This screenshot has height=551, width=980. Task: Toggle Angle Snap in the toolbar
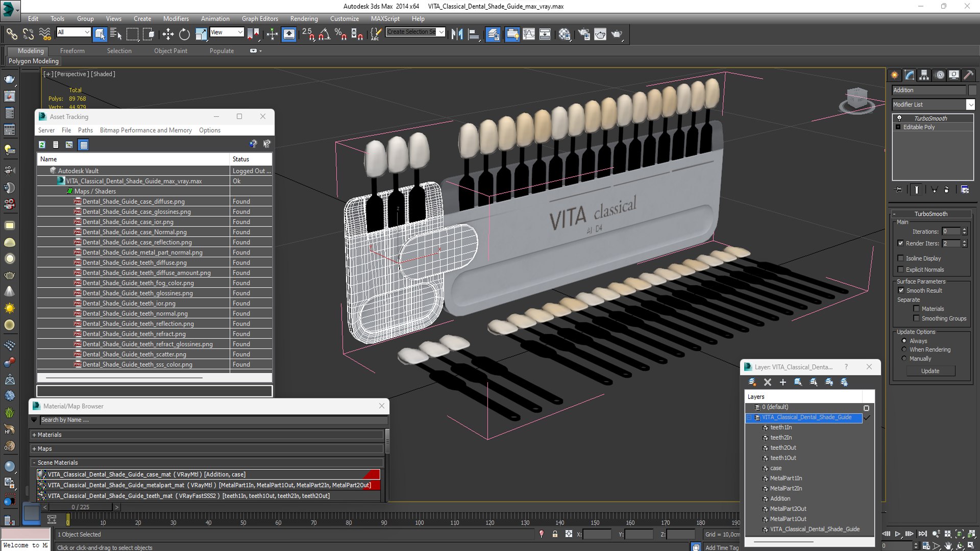[x=324, y=34]
